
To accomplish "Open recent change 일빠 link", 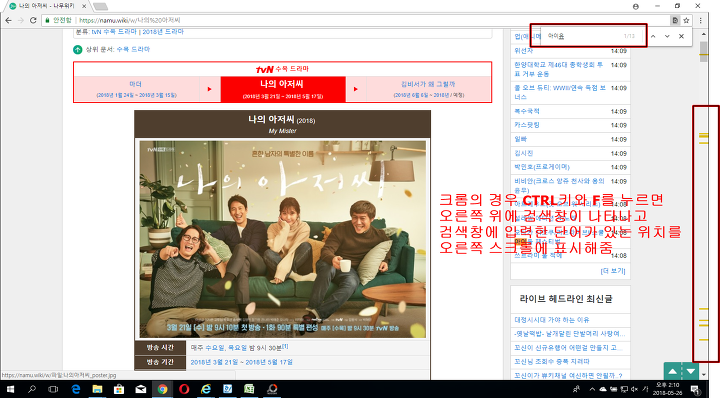I will [x=521, y=139].
